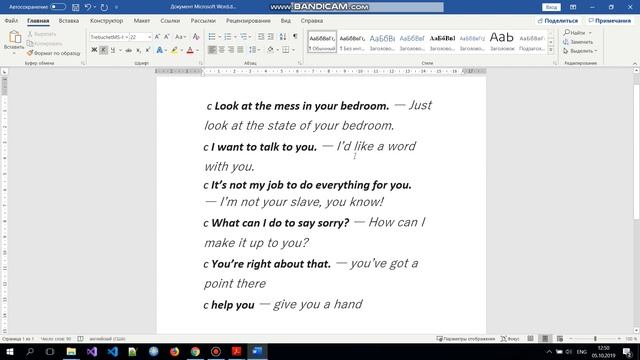Image resolution: width=640 pixels, height=360 pixels.
Task: Open the font size dropdown
Action: click(149, 37)
